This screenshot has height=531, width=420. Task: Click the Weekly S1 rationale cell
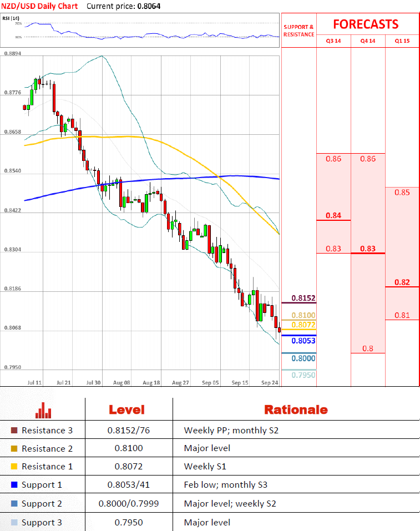[205, 466]
